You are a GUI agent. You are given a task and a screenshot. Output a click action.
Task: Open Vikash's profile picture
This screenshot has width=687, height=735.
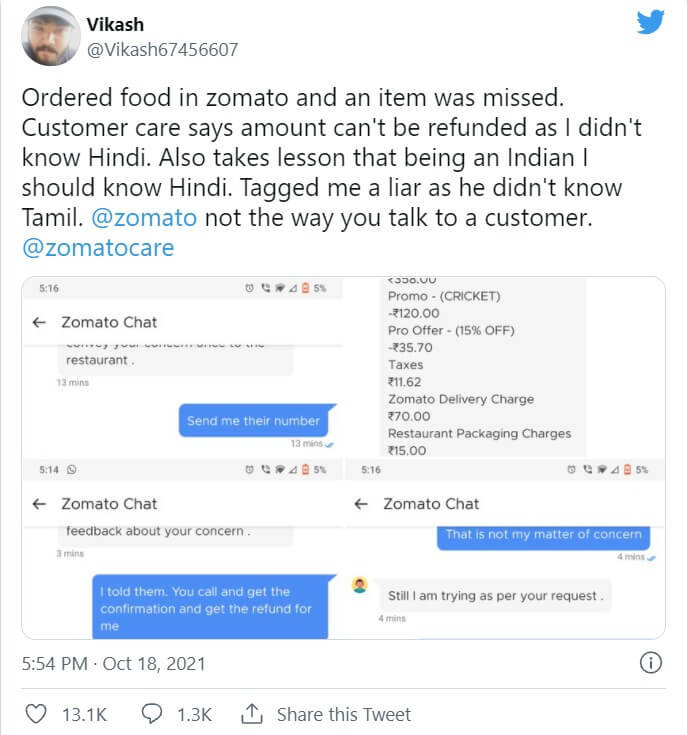click(x=49, y=37)
